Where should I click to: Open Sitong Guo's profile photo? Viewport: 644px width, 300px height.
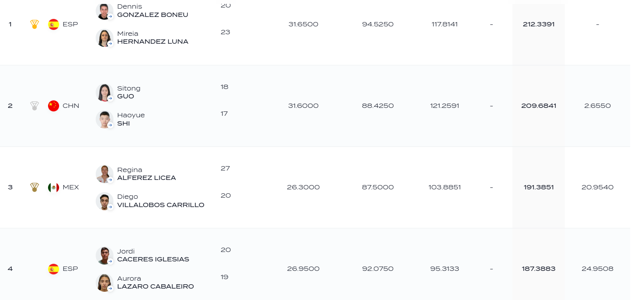click(x=104, y=93)
